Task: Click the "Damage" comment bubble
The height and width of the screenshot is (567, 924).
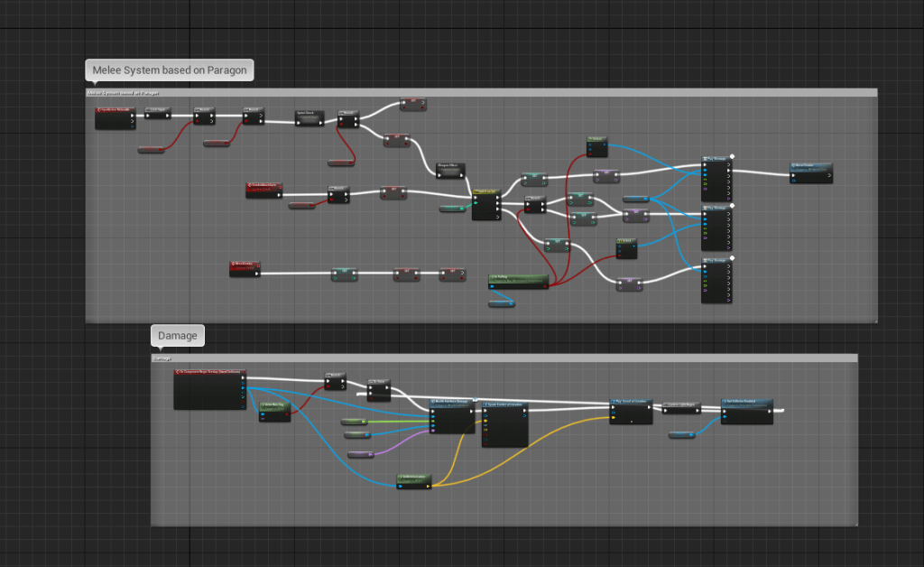Action: [177, 336]
